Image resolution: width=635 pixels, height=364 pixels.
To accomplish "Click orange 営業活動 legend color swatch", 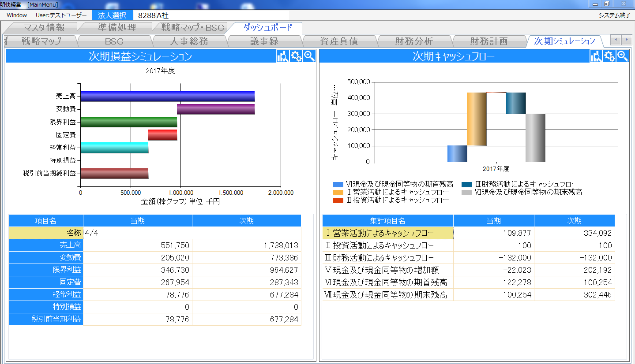I will (338, 193).
